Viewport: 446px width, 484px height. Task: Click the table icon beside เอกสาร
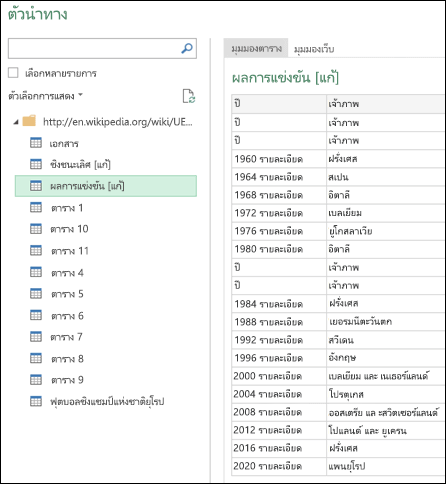click(x=36, y=143)
